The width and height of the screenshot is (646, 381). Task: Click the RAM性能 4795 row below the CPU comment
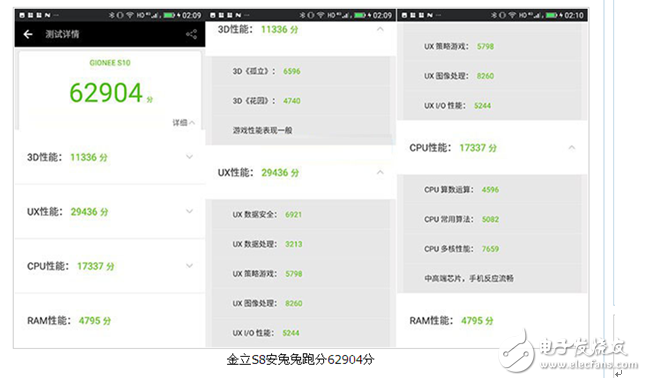pos(492,320)
